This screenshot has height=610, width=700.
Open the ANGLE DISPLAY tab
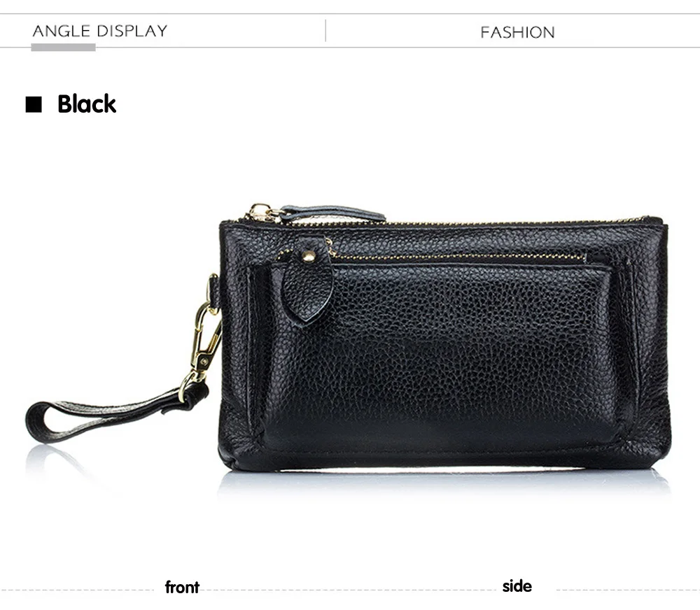click(x=100, y=31)
